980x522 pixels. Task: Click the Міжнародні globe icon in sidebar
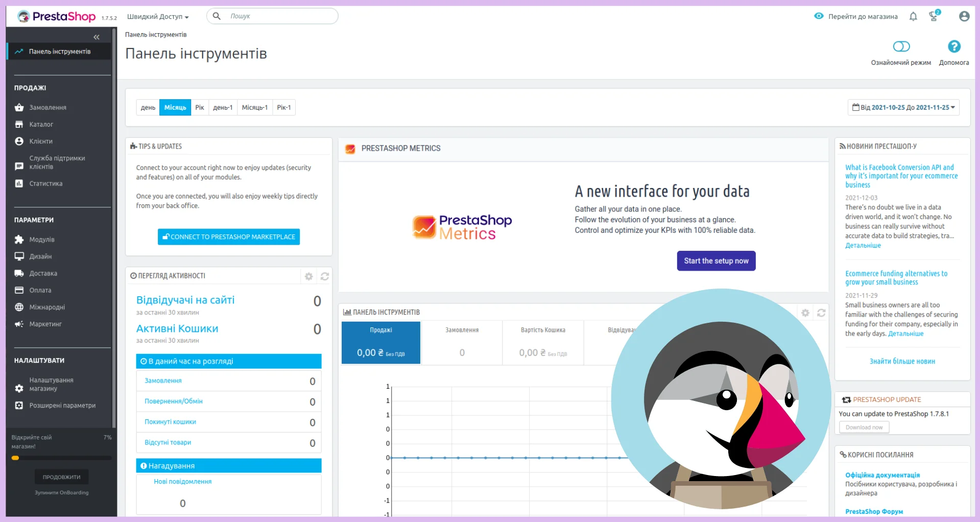click(19, 307)
